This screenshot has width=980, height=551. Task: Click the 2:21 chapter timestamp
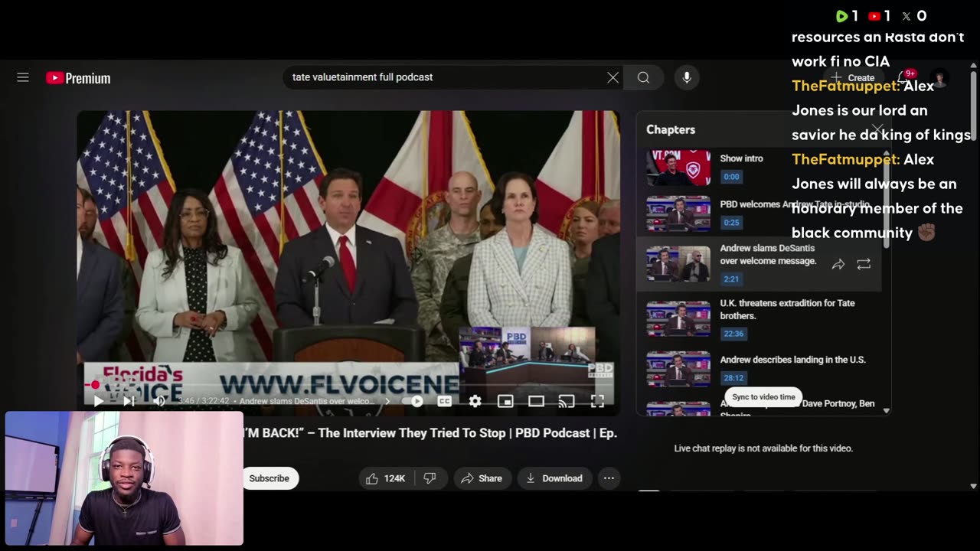731,279
